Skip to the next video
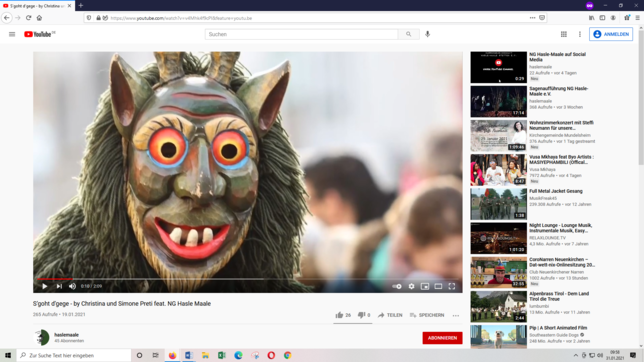Viewport: 644px width, 362px height. point(59,286)
